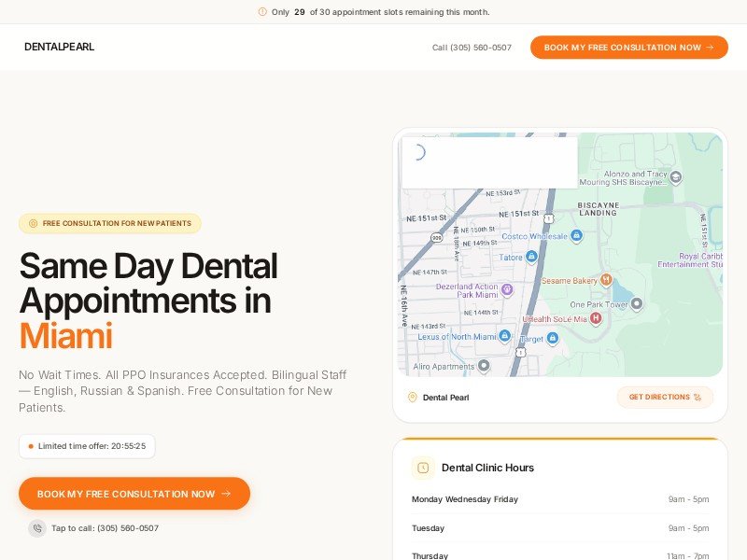Viewport: 747px width, 560px height.
Task: Click the One Park Tower marker
Action: [x=637, y=304]
